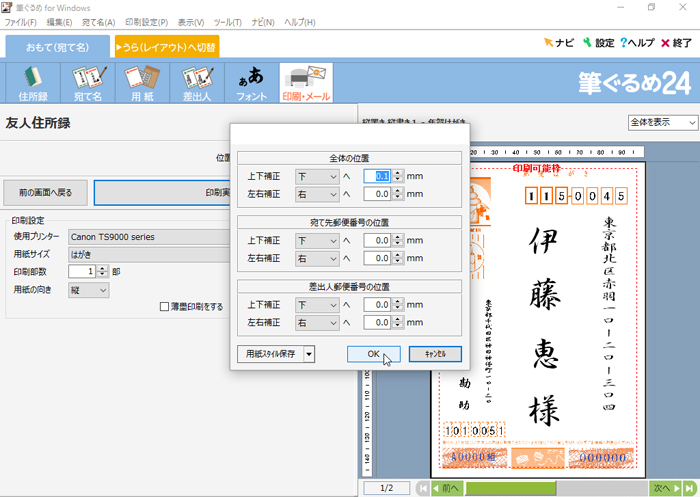Open the 用紙スタイル保存 dropdown arrow

(309, 354)
